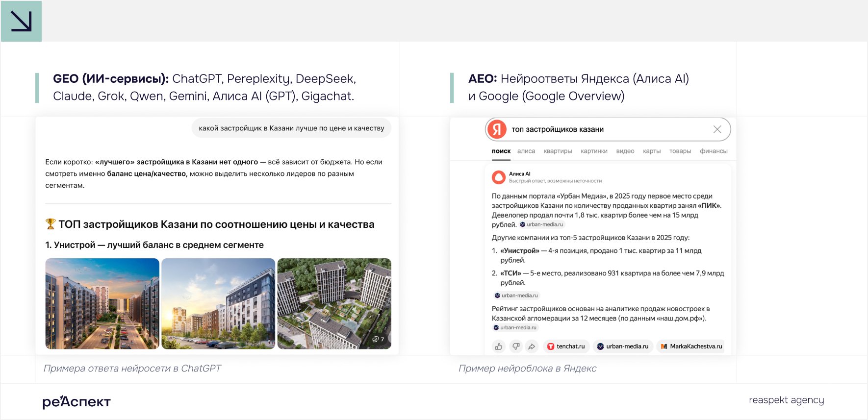Click the list item starting with «Унистрой»
868x420 pixels.
(601, 255)
